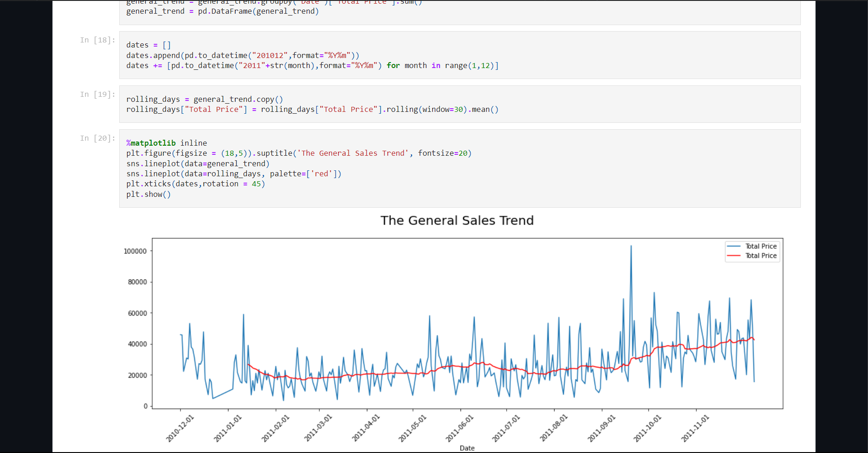Image resolution: width=868 pixels, height=453 pixels.
Task: Click the 2011-06-01 x-axis tick label
Action: 460,429
